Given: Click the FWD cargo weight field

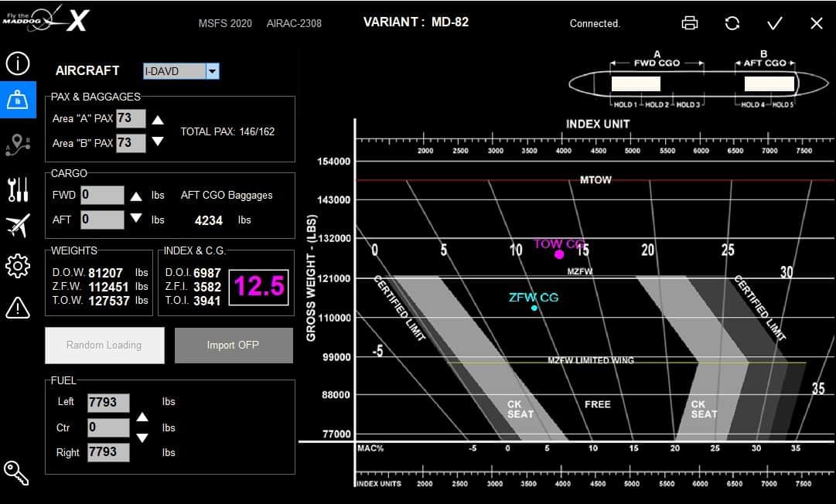Looking at the screenshot, I should point(102,196).
